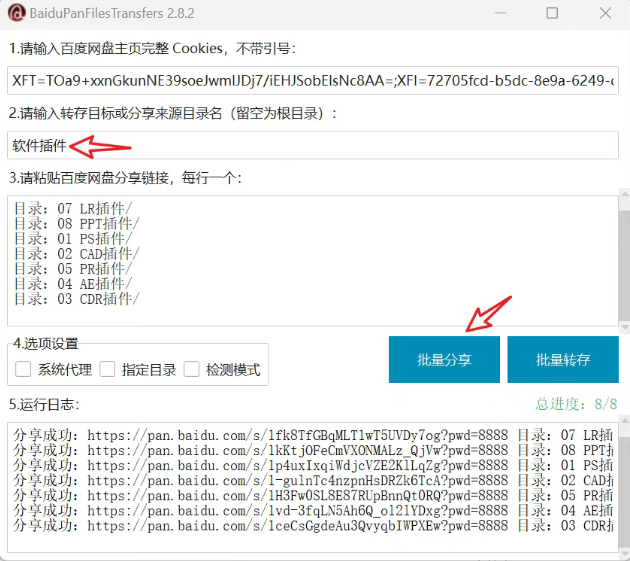Click the run log vertical scrollbar

(623, 480)
